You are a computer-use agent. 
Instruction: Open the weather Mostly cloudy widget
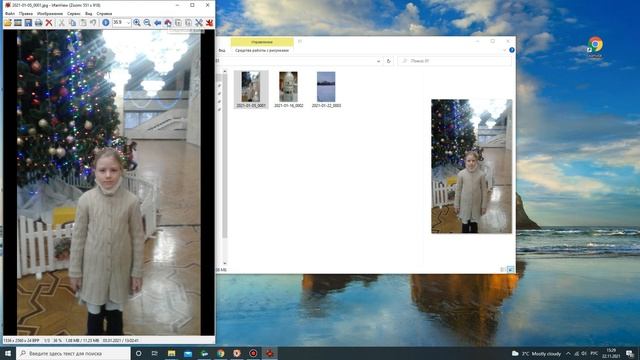click(x=537, y=353)
